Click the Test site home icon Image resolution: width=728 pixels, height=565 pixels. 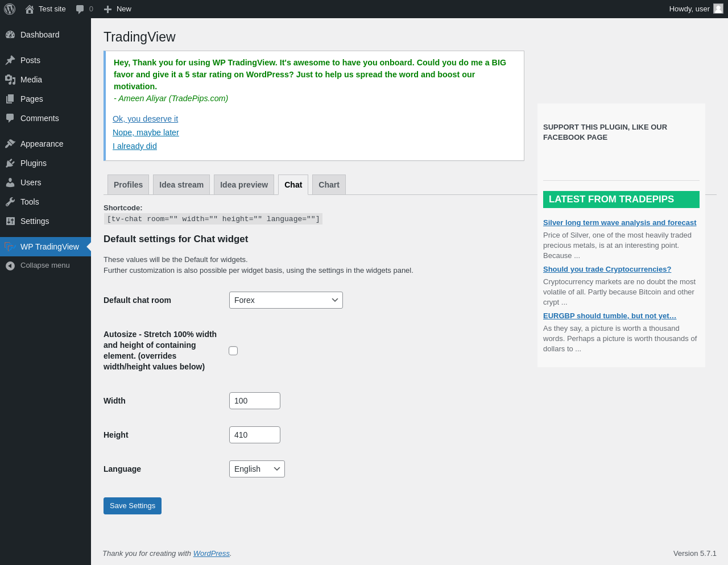click(x=30, y=9)
